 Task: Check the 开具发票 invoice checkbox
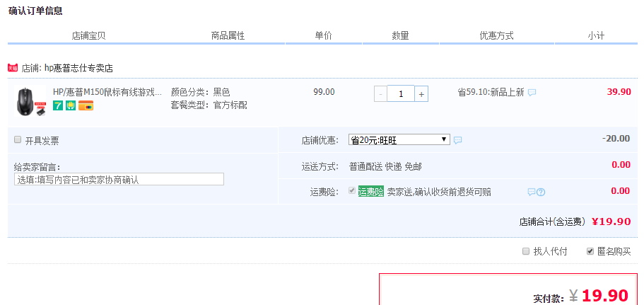pyautogui.click(x=18, y=139)
